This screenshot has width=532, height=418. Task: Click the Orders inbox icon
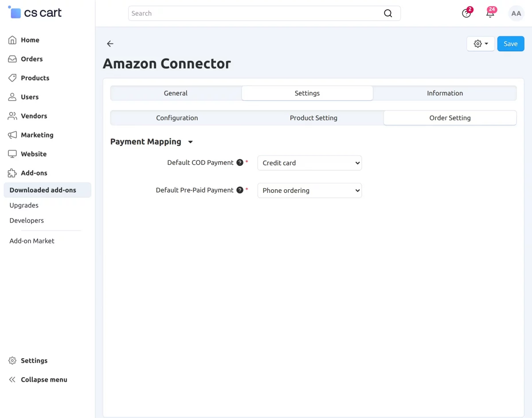tap(12, 59)
